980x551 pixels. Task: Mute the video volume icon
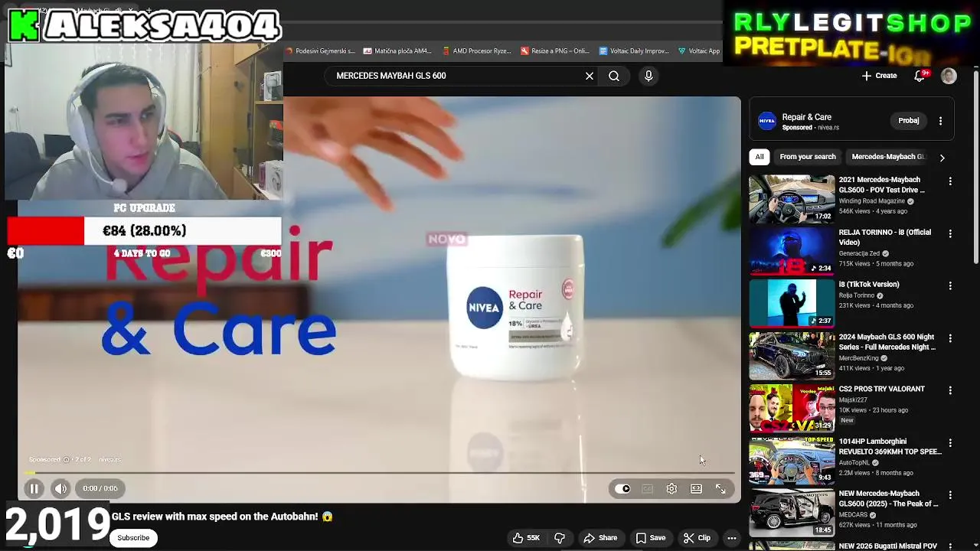(60, 488)
